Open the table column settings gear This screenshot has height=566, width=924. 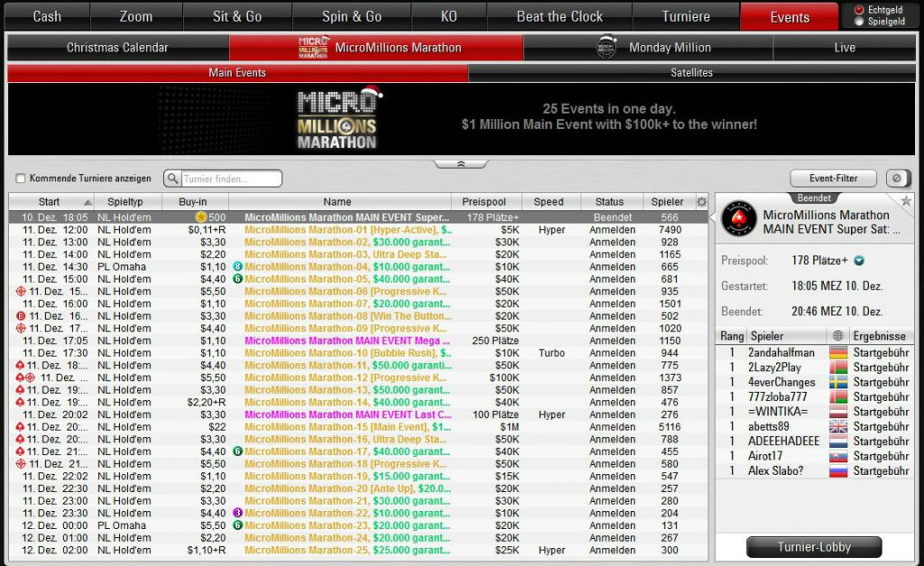tap(701, 201)
